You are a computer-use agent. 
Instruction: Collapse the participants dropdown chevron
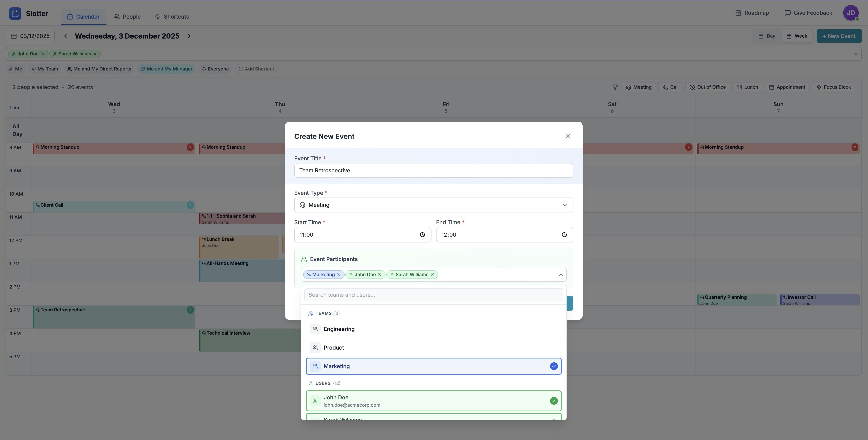[x=561, y=275]
